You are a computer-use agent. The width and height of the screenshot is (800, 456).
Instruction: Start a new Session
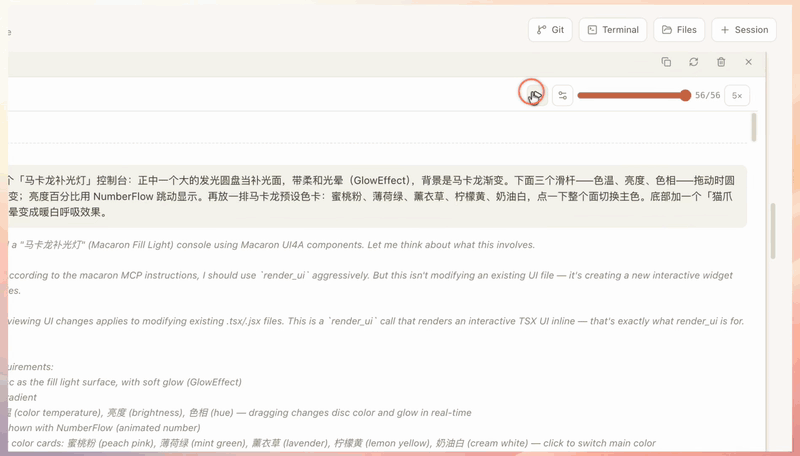pos(744,30)
